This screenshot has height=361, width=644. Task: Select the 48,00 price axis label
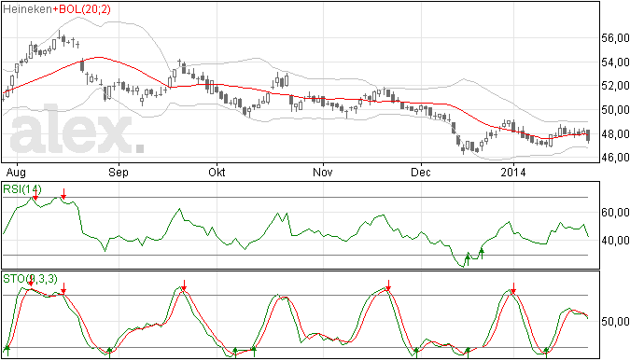pos(615,134)
